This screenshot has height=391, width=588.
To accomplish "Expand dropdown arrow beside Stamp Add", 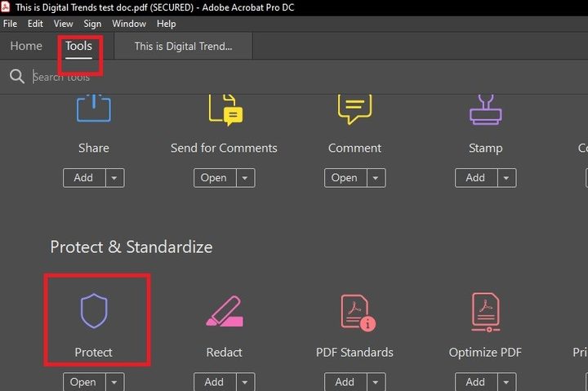I will point(506,178).
